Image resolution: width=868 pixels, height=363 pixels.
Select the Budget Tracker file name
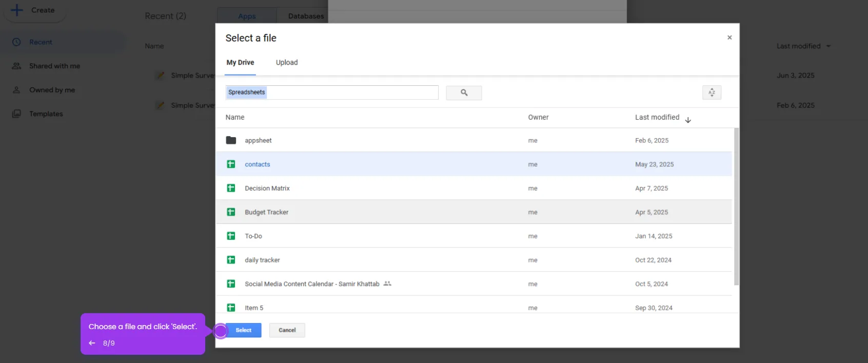coord(267,212)
